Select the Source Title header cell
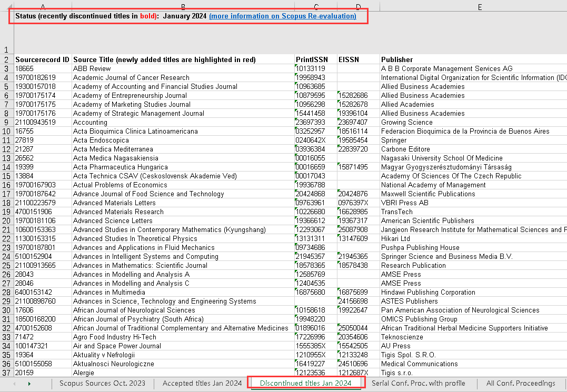 (x=183, y=59)
